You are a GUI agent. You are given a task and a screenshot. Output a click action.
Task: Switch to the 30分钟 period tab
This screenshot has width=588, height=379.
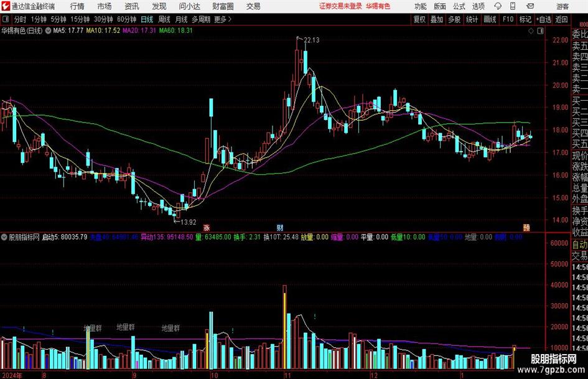pyautogui.click(x=103, y=19)
